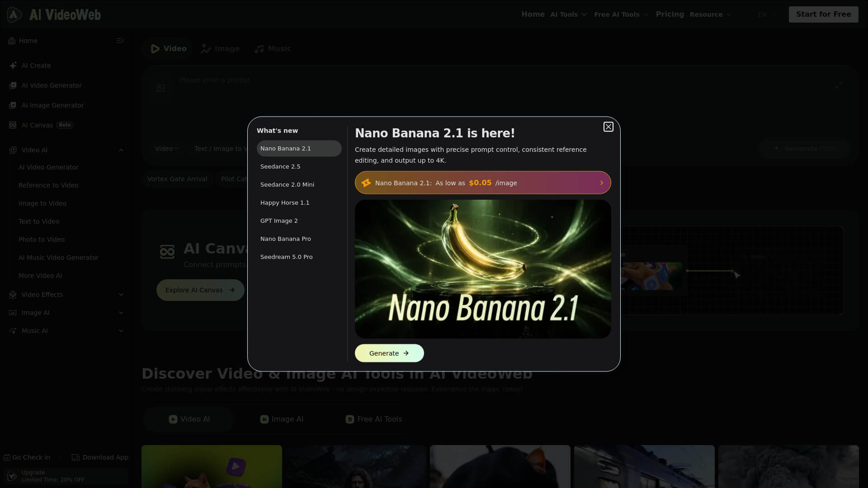This screenshot has height=488, width=868.
Task: Click the Image AI sidebar icon
Action: coord(13,313)
